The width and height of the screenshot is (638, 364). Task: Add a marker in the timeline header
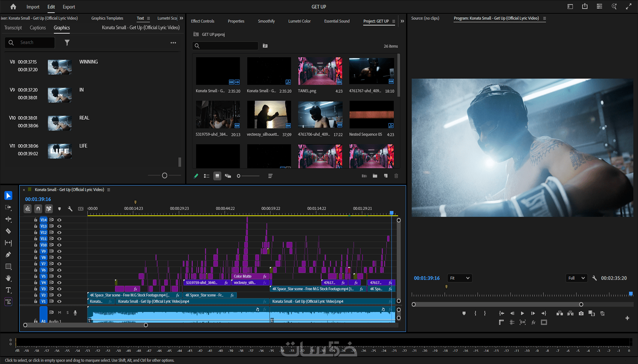59,209
